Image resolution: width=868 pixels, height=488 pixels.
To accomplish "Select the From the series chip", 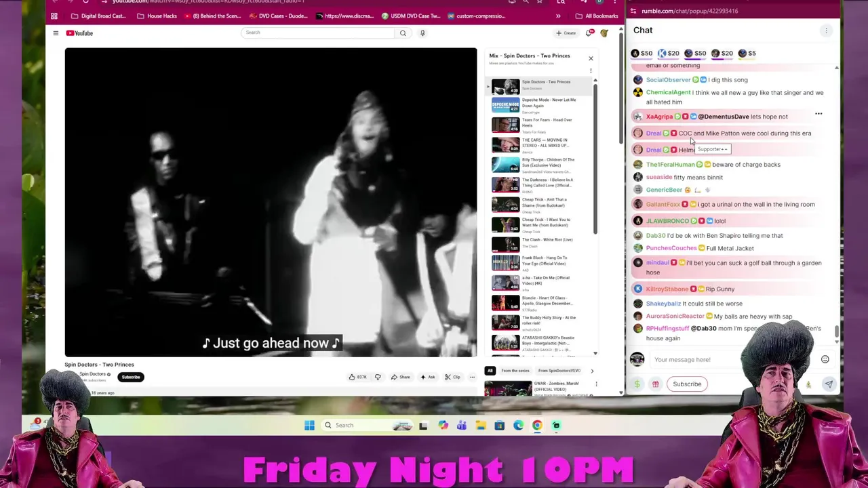I will (x=515, y=371).
